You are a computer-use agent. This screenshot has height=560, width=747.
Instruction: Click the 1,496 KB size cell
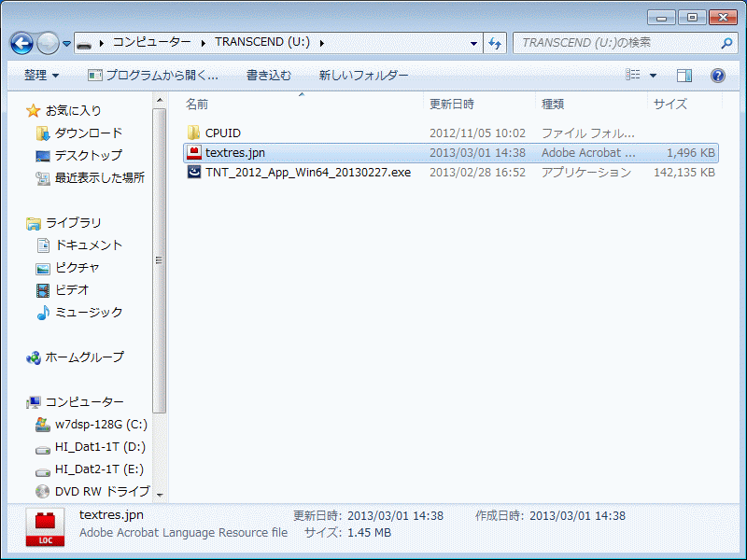(690, 153)
